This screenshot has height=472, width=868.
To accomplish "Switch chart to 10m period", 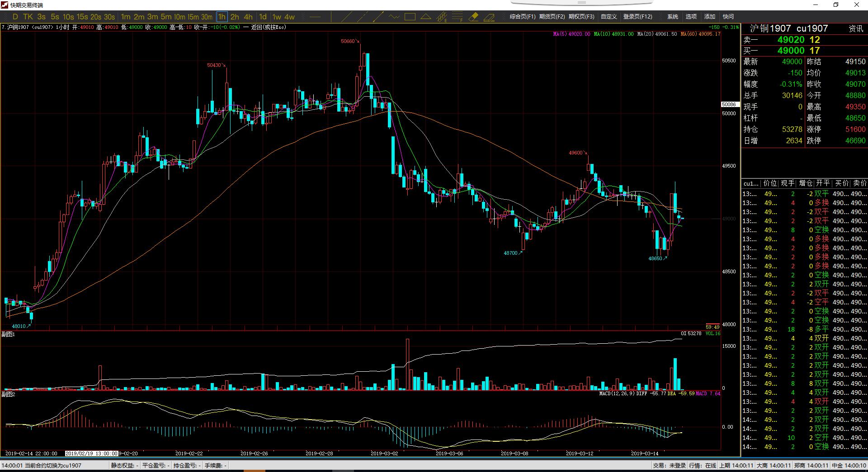I will [180, 17].
